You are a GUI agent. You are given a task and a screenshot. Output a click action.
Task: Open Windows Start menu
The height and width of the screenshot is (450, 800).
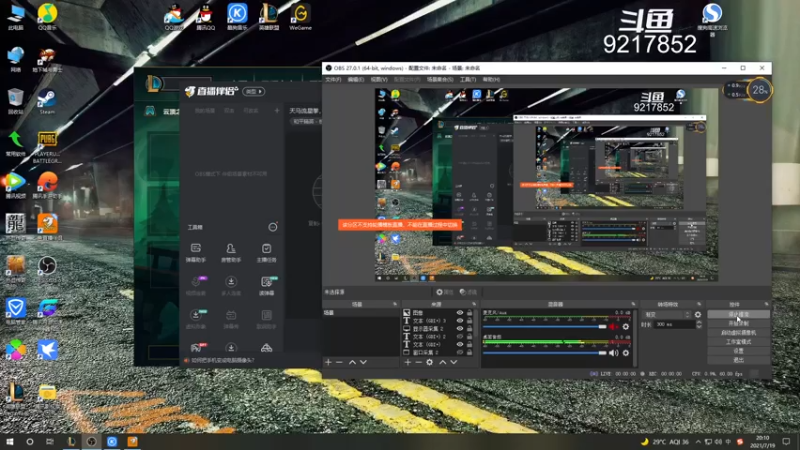pos(10,442)
